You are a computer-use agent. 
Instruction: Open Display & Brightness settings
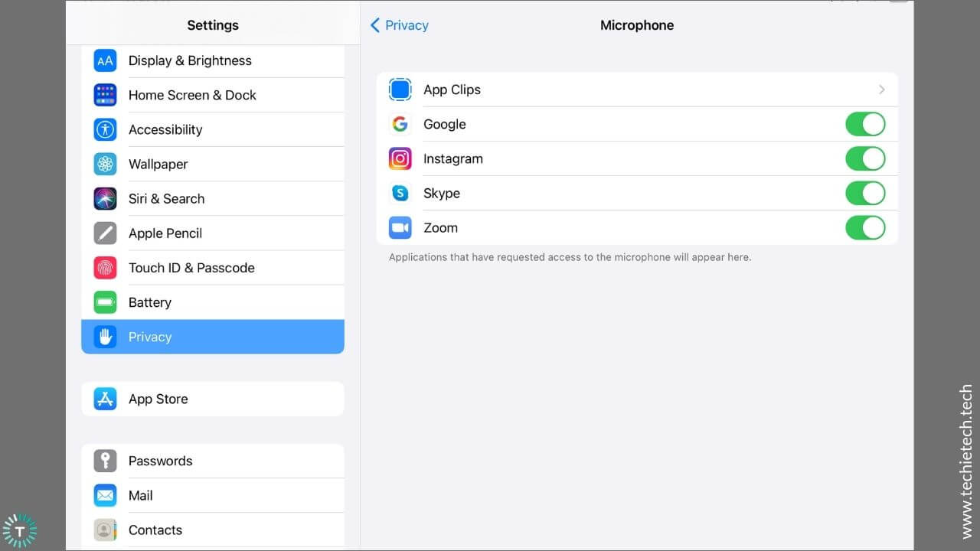[213, 60]
